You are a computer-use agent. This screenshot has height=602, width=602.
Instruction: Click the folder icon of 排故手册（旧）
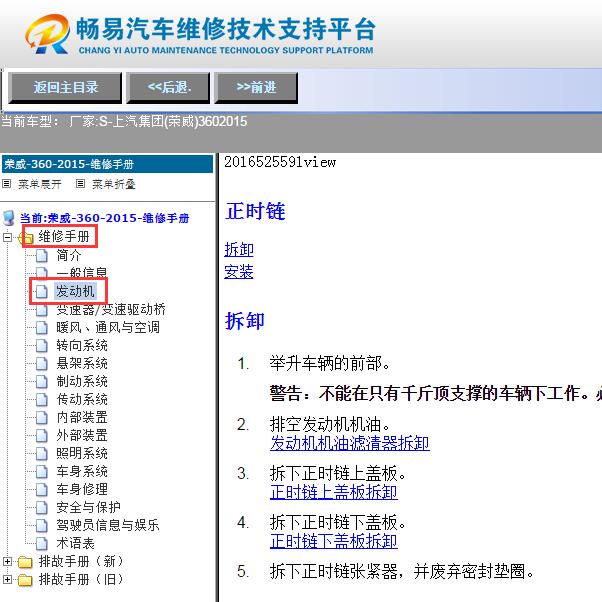pos(25,579)
